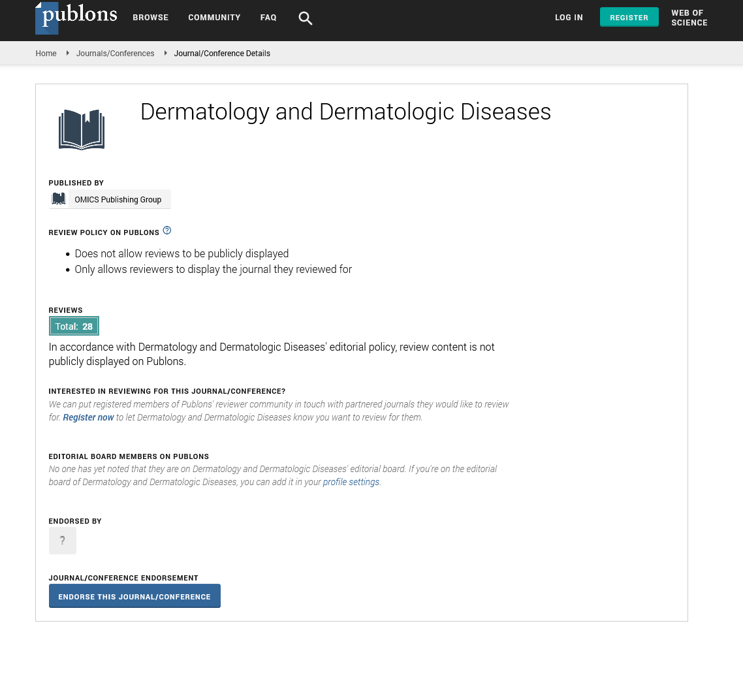Click the Register now link
Image resolution: width=743 pixels, height=700 pixels.
coord(88,417)
